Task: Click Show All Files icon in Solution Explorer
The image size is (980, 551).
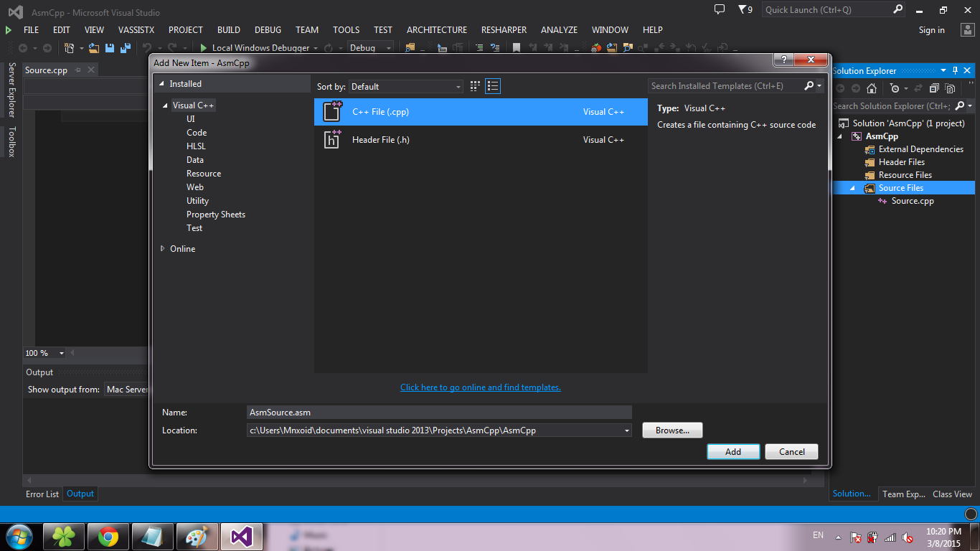Action: coord(950,88)
